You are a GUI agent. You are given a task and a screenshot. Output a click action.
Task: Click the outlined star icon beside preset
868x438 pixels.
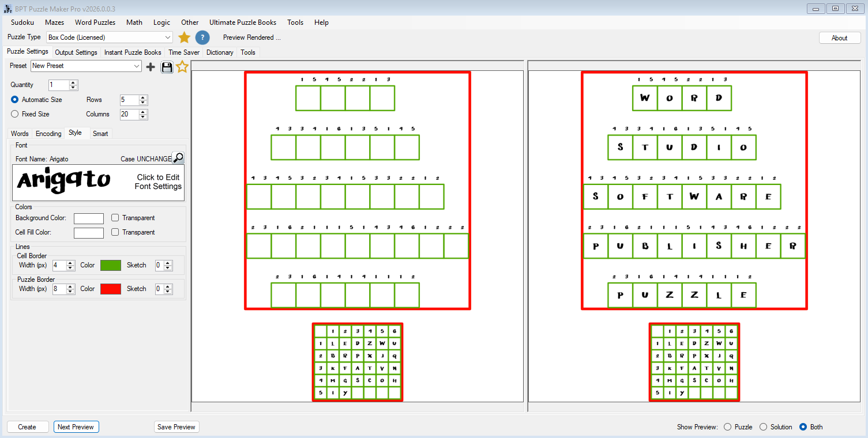(182, 67)
